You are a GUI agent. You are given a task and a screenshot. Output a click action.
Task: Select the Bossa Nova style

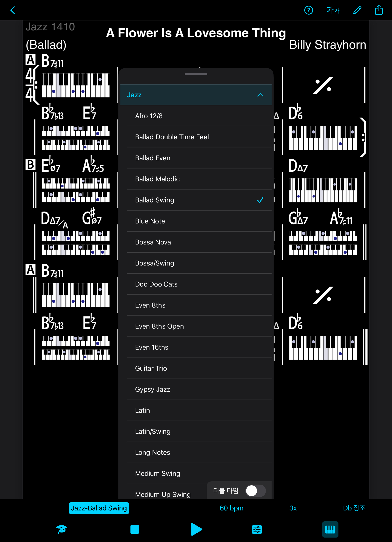pos(153,242)
